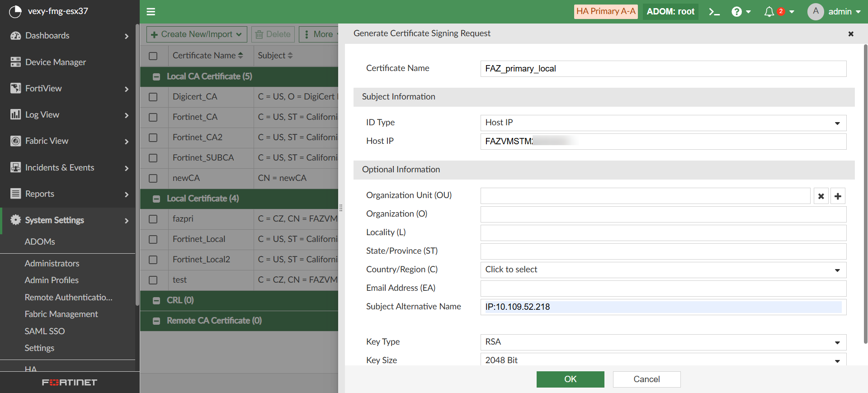868x393 pixels.
Task: Check the Fortinet_Local row checkbox
Action: [x=153, y=239]
